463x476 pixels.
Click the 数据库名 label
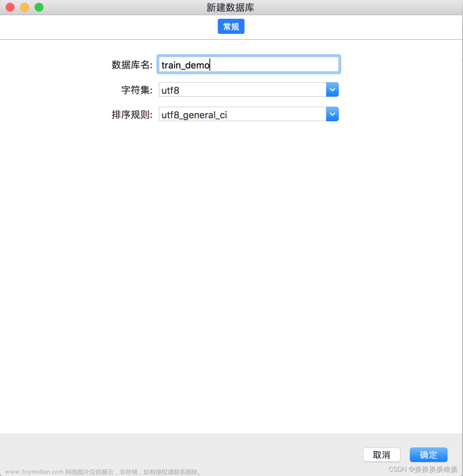pyautogui.click(x=132, y=65)
